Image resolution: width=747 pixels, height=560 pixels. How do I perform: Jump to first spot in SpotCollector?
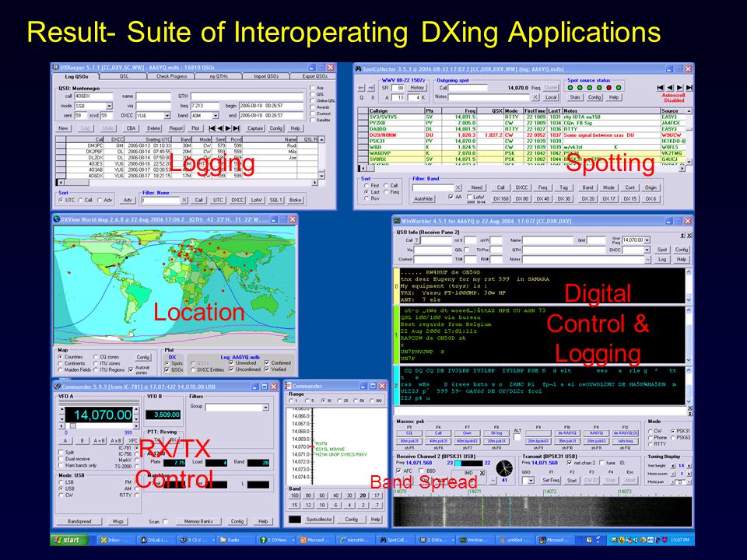[x=661, y=88]
